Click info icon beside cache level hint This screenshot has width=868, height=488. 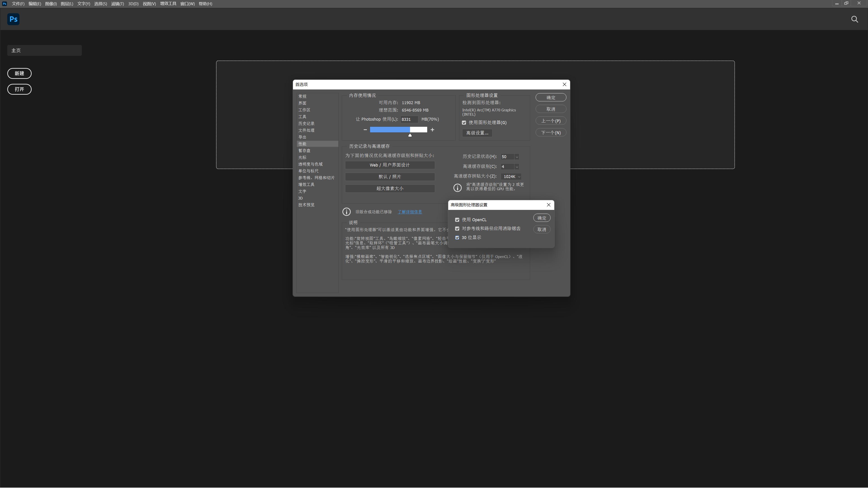457,188
